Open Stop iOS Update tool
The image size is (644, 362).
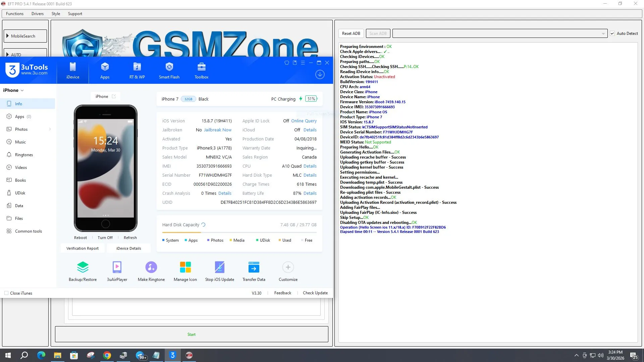[219, 267]
